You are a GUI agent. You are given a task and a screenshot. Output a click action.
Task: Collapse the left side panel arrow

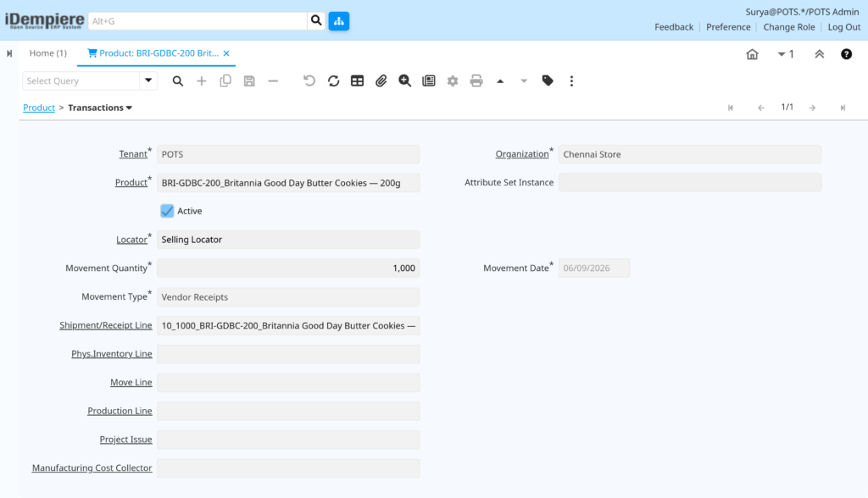click(9, 53)
